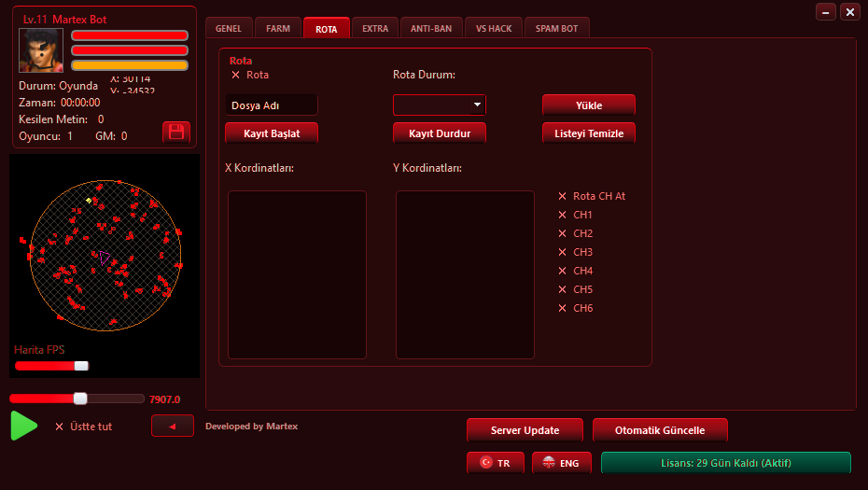Click the Listeyi Temizle button

tap(589, 133)
